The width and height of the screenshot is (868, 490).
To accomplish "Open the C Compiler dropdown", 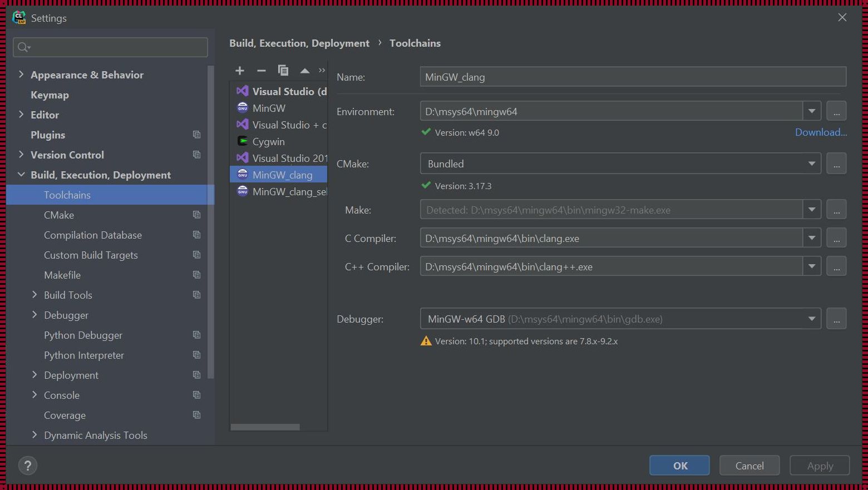I will (812, 238).
